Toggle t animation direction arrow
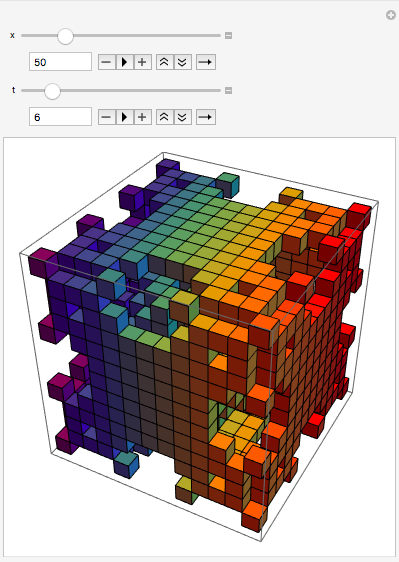Screen dimensions: 399x562 point(205,117)
